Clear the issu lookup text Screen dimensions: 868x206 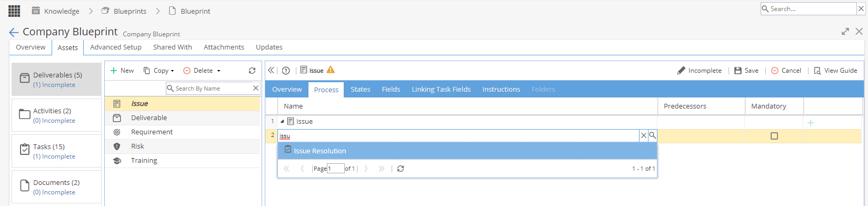(643, 135)
